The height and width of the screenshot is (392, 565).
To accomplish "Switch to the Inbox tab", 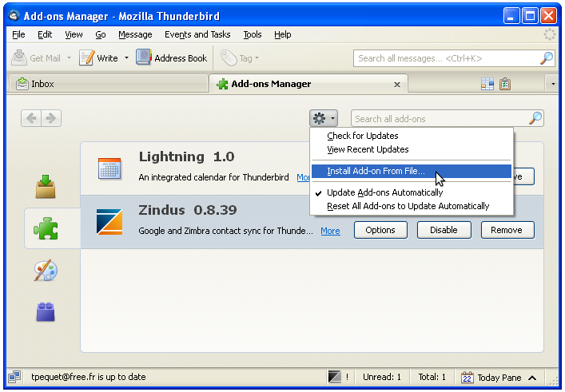I will click(108, 84).
